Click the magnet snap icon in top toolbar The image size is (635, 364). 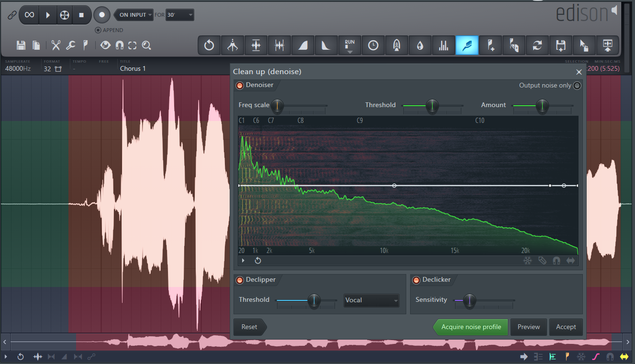[120, 45]
